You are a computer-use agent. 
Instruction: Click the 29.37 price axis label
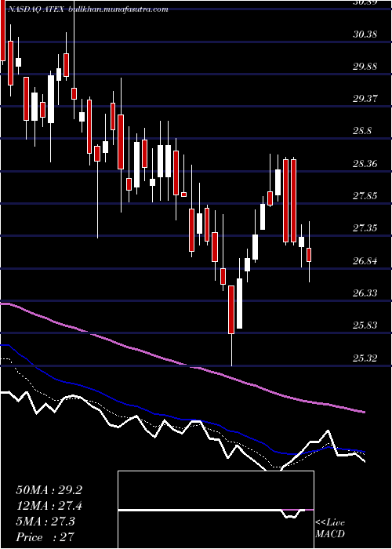click(x=365, y=99)
